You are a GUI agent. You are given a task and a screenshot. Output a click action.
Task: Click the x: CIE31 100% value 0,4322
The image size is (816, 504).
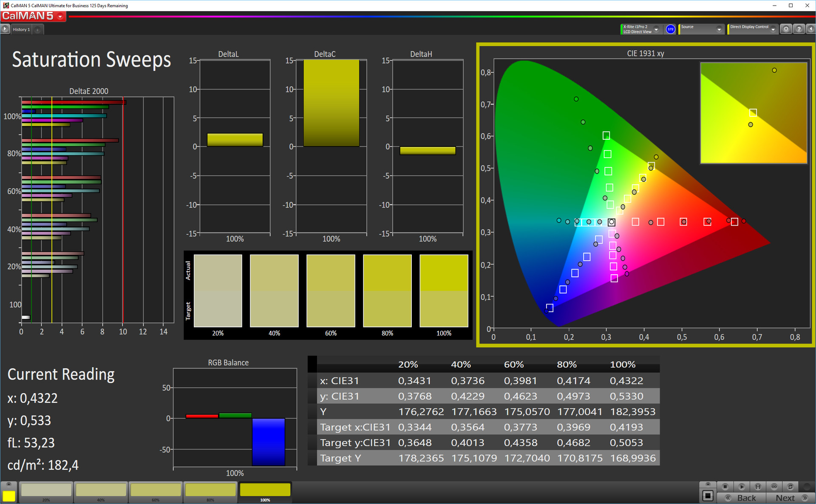tap(626, 381)
